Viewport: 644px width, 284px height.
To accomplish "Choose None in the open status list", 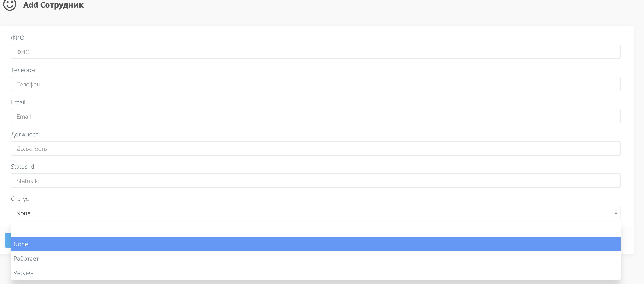I will (x=21, y=244).
